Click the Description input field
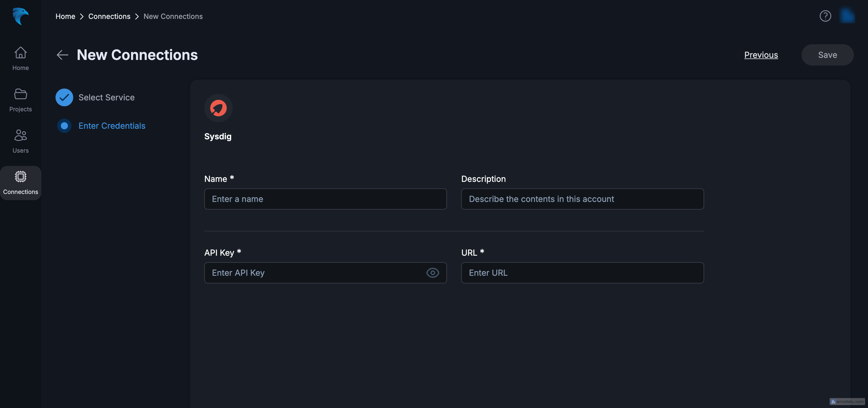This screenshot has width=868, height=408. point(582,199)
